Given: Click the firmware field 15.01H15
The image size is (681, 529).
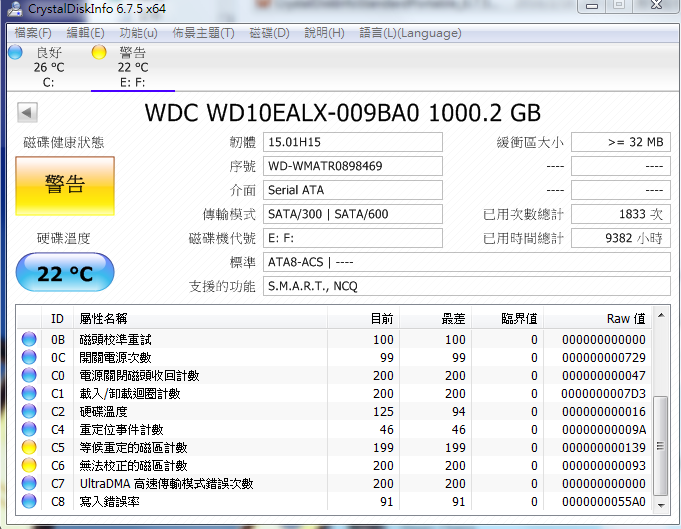Looking at the screenshot, I should pos(353,142).
